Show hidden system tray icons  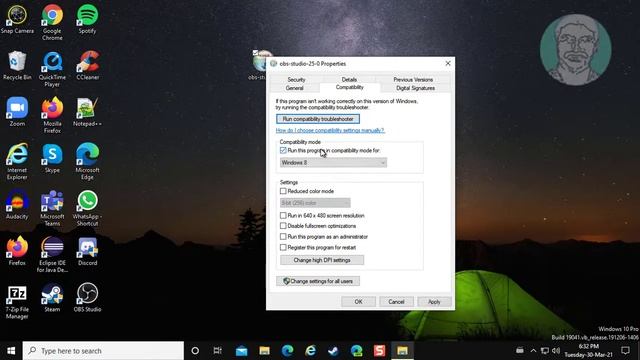click(533, 351)
